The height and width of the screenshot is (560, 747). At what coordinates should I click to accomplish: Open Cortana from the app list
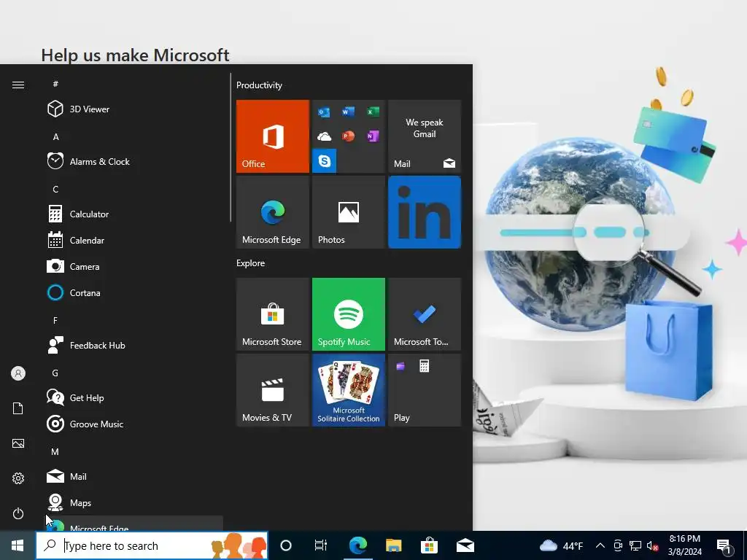coord(133,292)
